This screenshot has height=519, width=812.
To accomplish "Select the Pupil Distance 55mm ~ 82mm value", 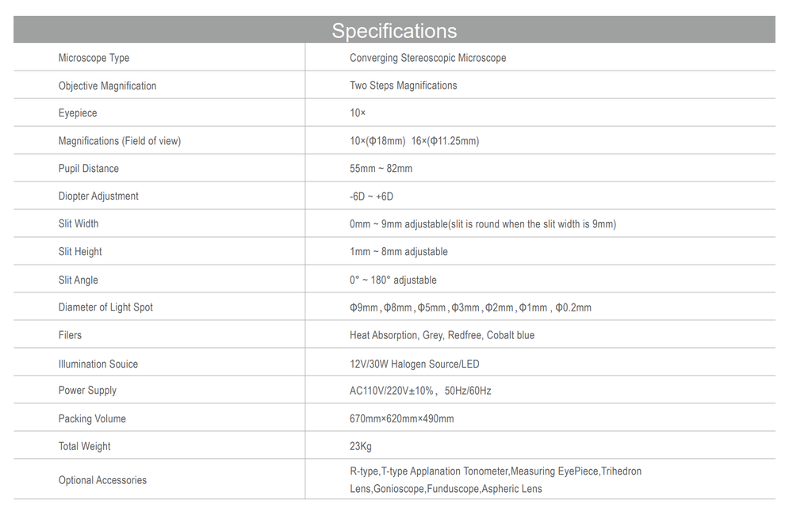I will 381,168.
